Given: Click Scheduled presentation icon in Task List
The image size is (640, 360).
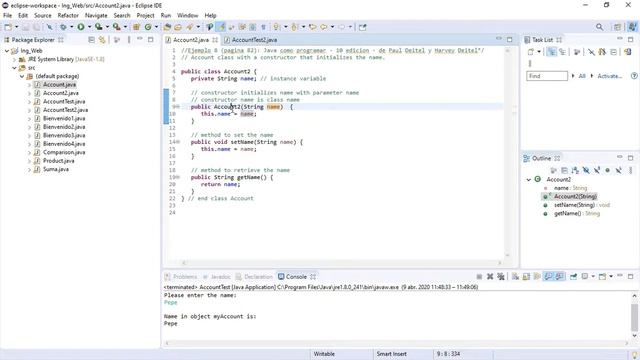Looking at the screenshot, I should point(562,52).
